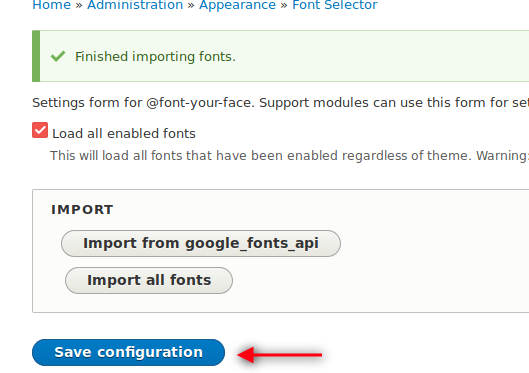Screen dimensions: 529x373
Task: Click the 'Finished importing fonts.' message
Action: click(155, 57)
